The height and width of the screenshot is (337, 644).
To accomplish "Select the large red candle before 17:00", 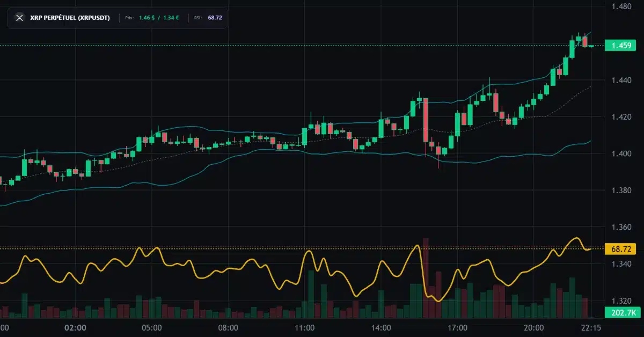I will coord(426,118).
